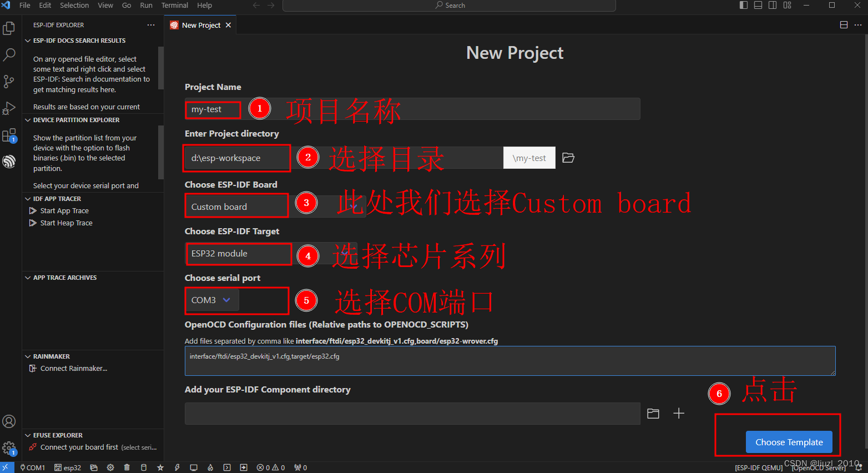Open the Help menu

coord(204,5)
